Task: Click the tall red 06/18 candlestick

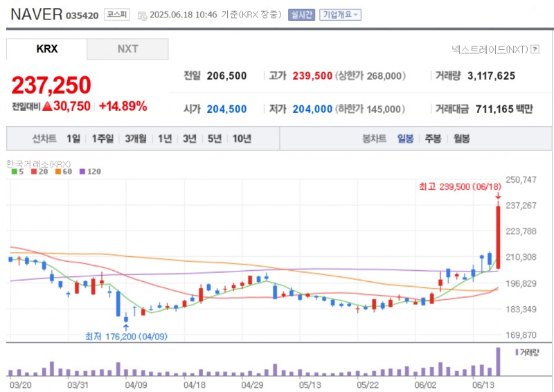Action: pos(498,237)
